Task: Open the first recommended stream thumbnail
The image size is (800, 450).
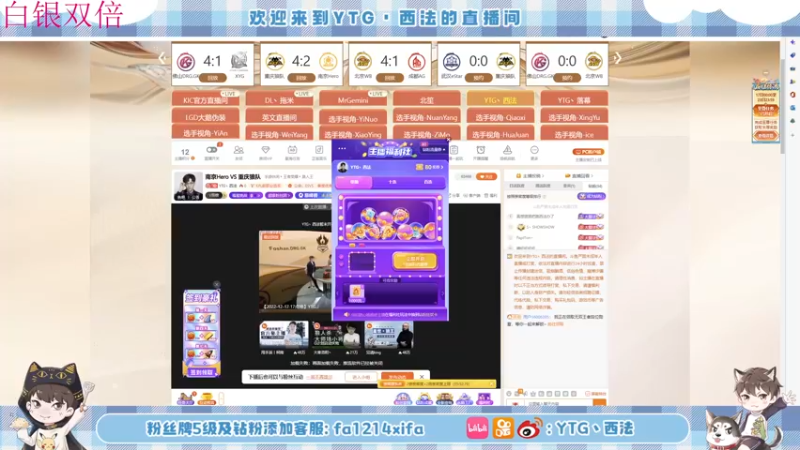Action: click(x=284, y=334)
